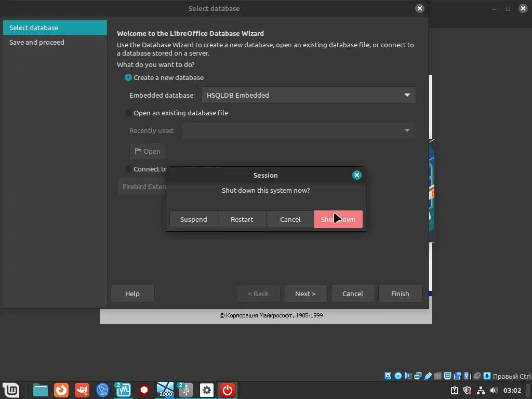Viewport: 532px width, 399px height.
Task: Open the 03:02 clock calendar
Action: pyautogui.click(x=512, y=391)
